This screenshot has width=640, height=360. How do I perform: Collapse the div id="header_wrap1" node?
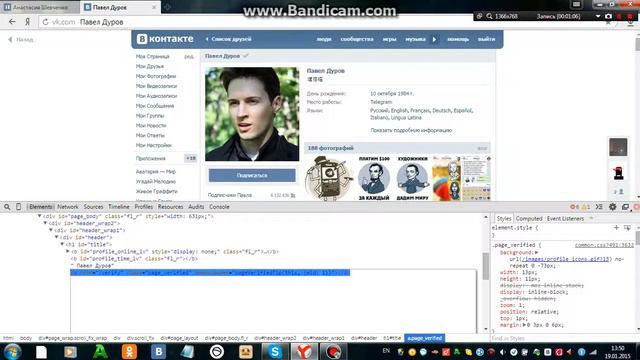coord(51,230)
